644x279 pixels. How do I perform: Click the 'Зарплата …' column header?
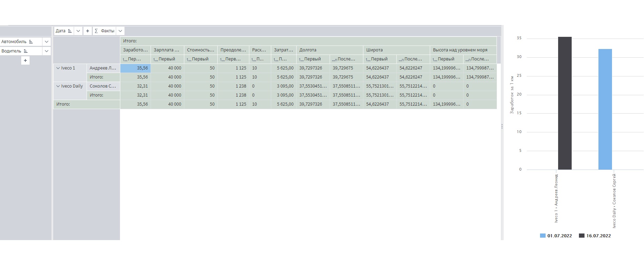pyautogui.click(x=167, y=50)
